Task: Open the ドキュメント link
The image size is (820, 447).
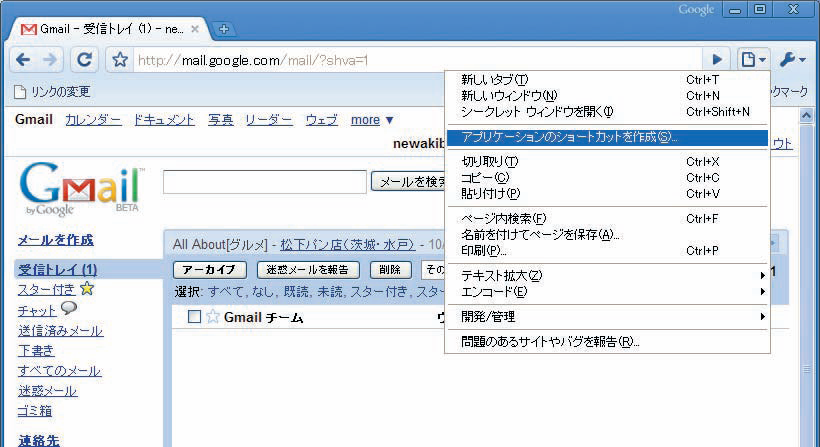Action: tap(164, 120)
